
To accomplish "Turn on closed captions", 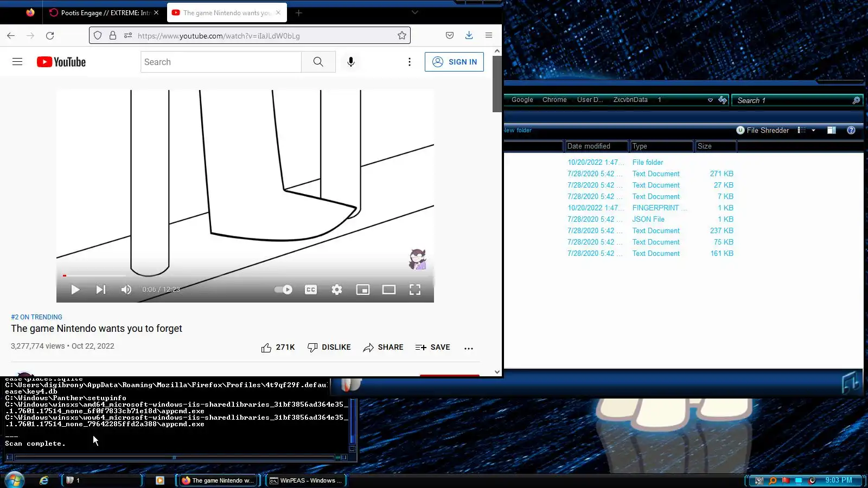I will pos(311,290).
